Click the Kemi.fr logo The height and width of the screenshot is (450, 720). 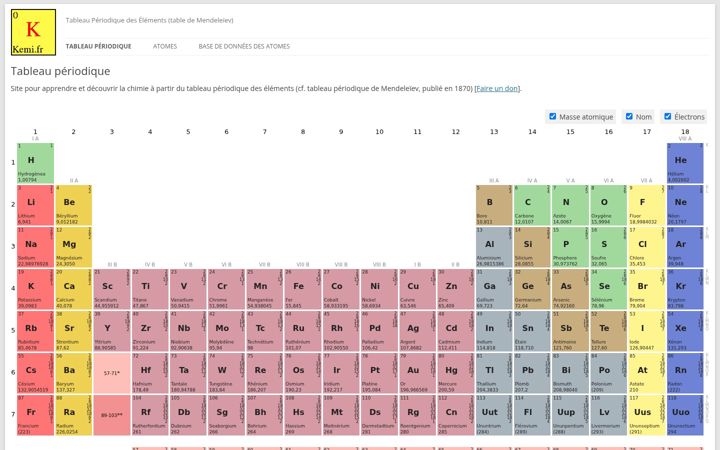pos(34,32)
